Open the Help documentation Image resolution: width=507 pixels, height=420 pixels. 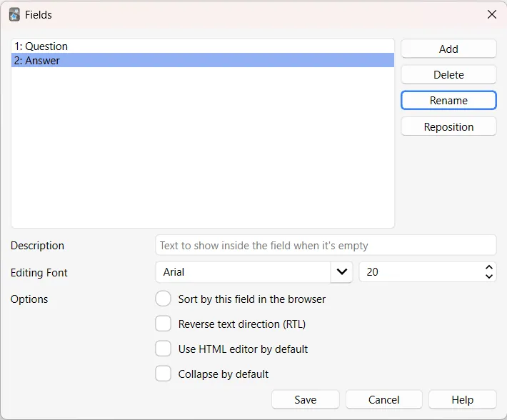(x=463, y=399)
